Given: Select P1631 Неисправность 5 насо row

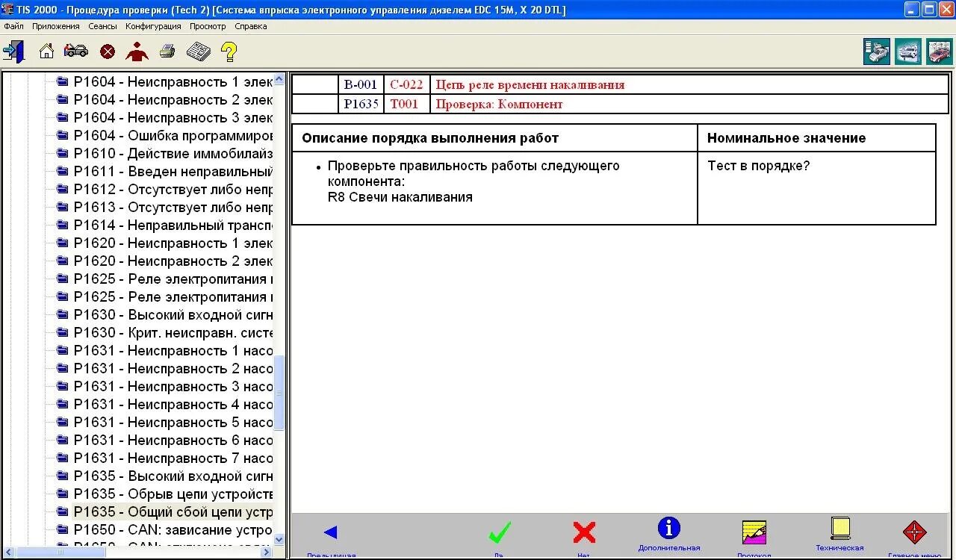Looking at the screenshot, I should pos(164,422).
